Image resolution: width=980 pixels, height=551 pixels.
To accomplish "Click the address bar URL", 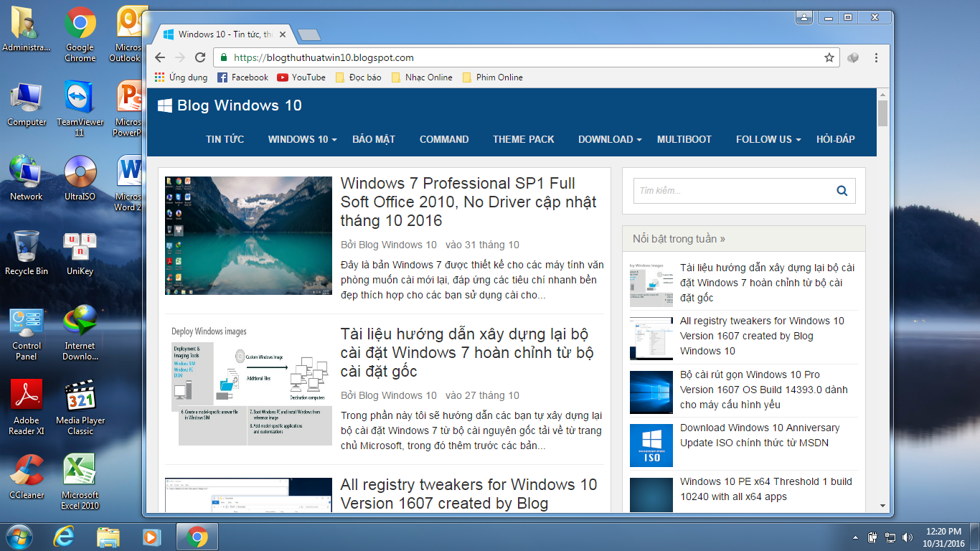I will click(x=324, y=57).
